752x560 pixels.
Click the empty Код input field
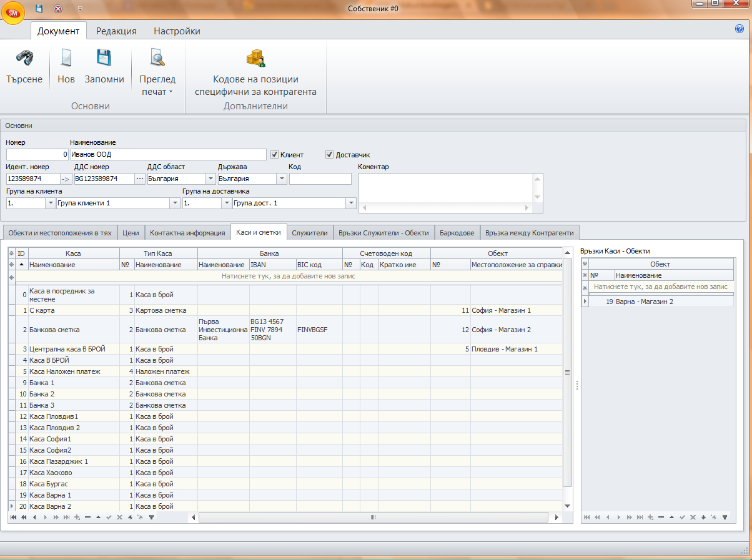[x=320, y=179]
